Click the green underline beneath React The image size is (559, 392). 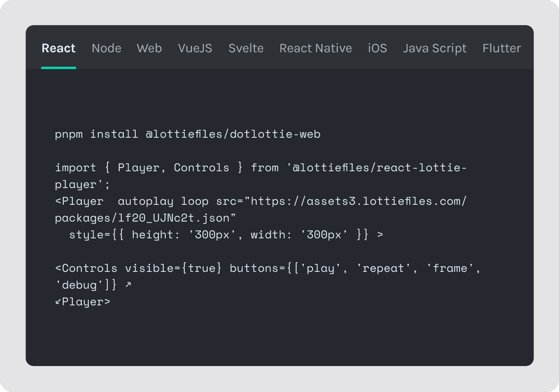(58, 68)
